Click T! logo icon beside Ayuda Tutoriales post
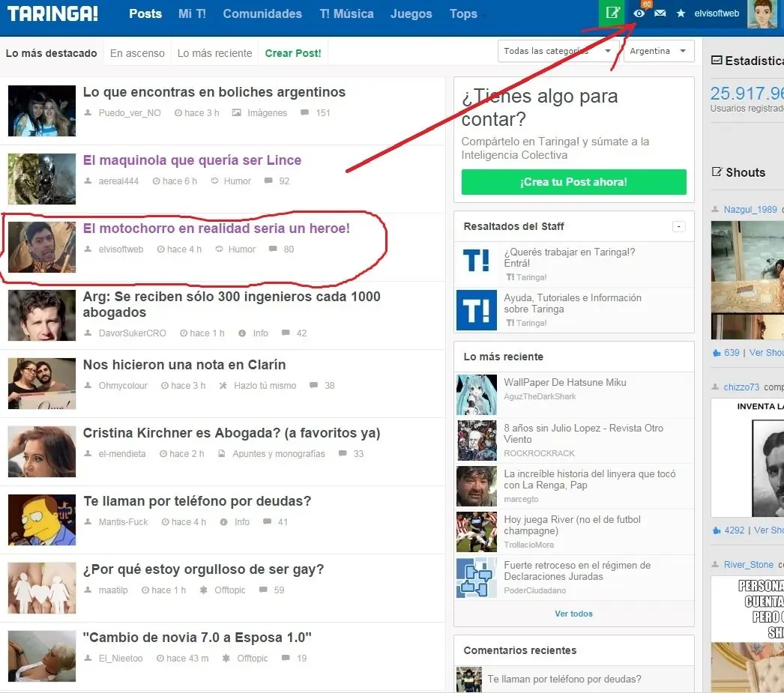Viewport: 784px width, 693px height. coord(477,309)
